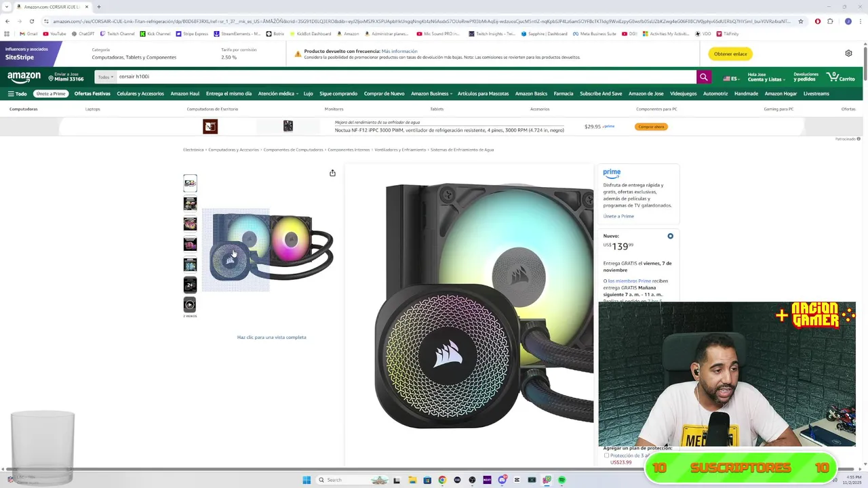Viewport: 868px width, 488px height.
Task: Open a new Chrome tab
Action: pos(99,7)
